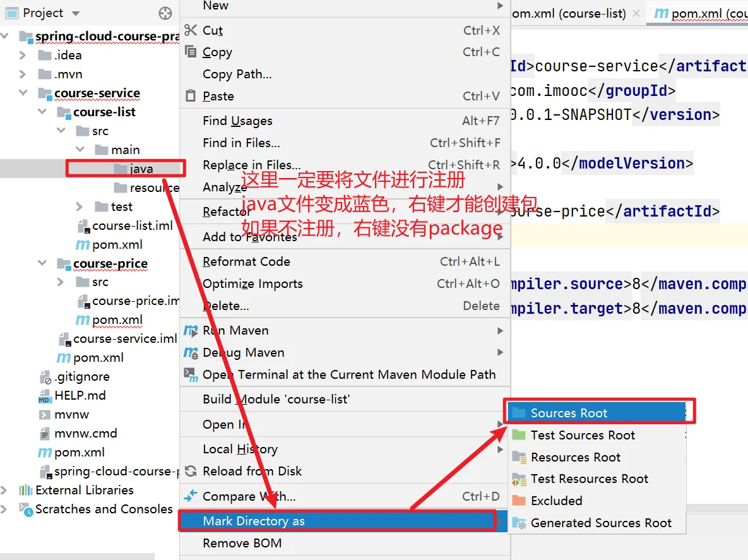Collapse the course-service module
The image size is (748, 560).
23,93
